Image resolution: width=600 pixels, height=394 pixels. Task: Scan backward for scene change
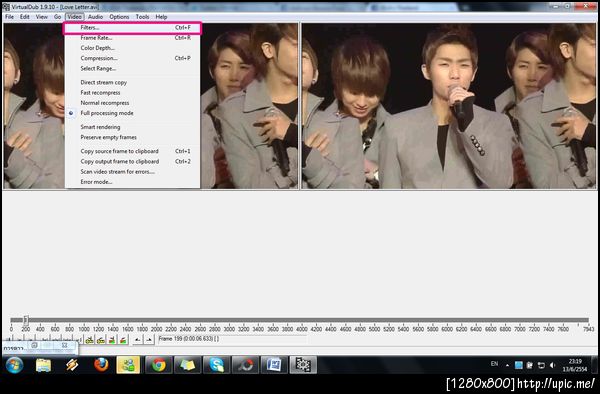[x=112, y=339]
